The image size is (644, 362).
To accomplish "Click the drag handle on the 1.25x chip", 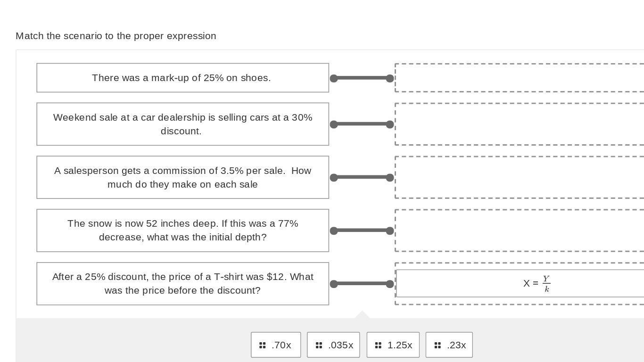I will click(378, 346).
